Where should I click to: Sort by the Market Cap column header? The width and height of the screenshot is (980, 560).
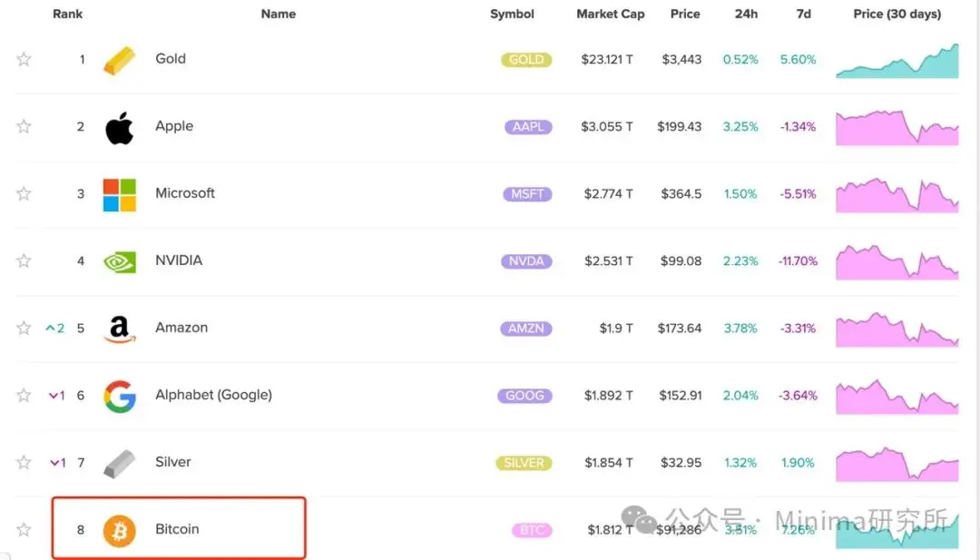(610, 14)
